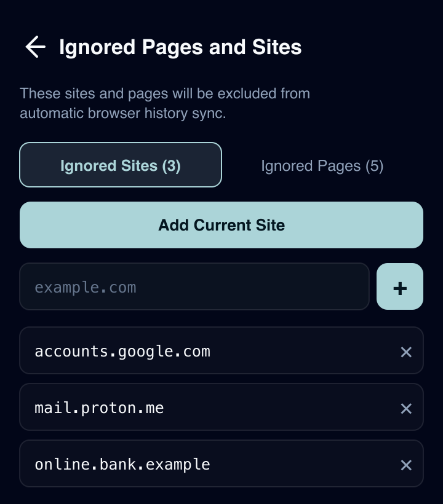443x504 pixels.
Task: Remove online.bank.example using the X icon
Action: tap(406, 465)
